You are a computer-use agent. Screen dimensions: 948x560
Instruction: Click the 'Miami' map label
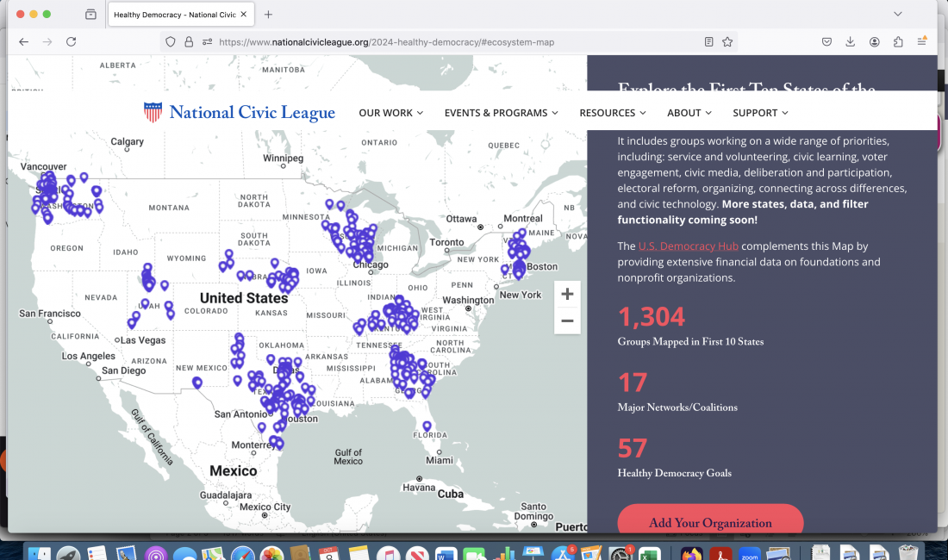(x=439, y=460)
